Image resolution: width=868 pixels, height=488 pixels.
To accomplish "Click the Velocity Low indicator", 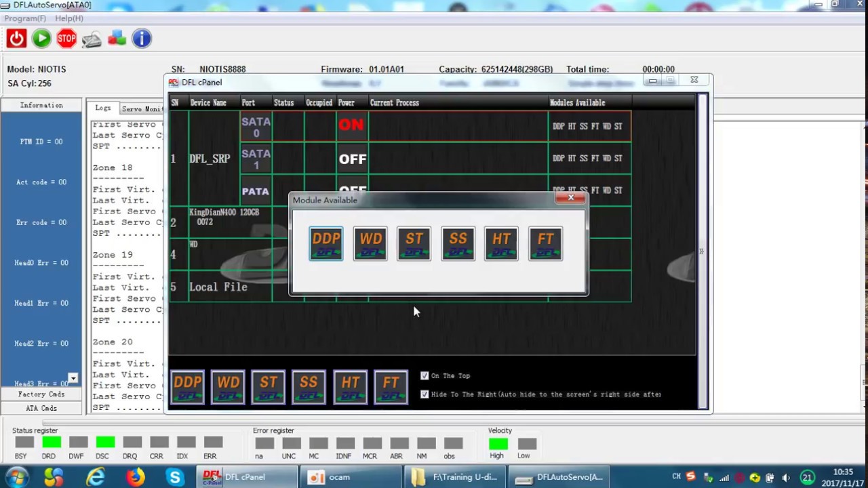I will [527, 444].
